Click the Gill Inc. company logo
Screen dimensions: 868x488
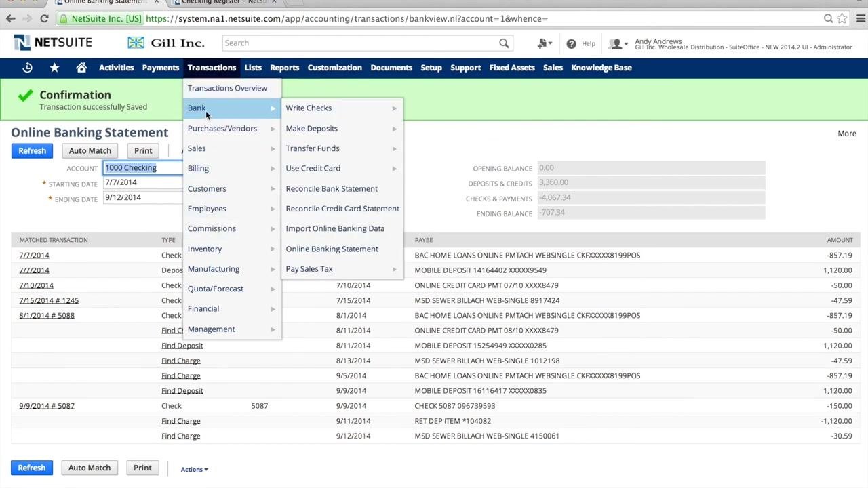166,43
